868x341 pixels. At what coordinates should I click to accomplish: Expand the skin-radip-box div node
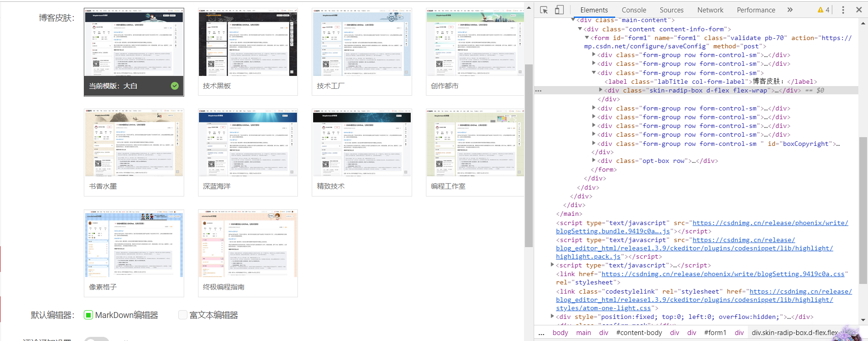(x=600, y=90)
